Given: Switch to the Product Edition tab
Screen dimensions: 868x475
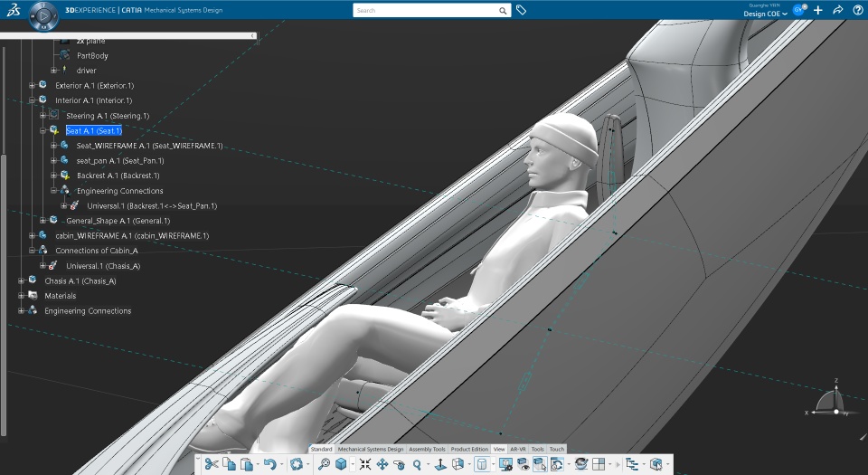Looking at the screenshot, I should click(469, 449).
